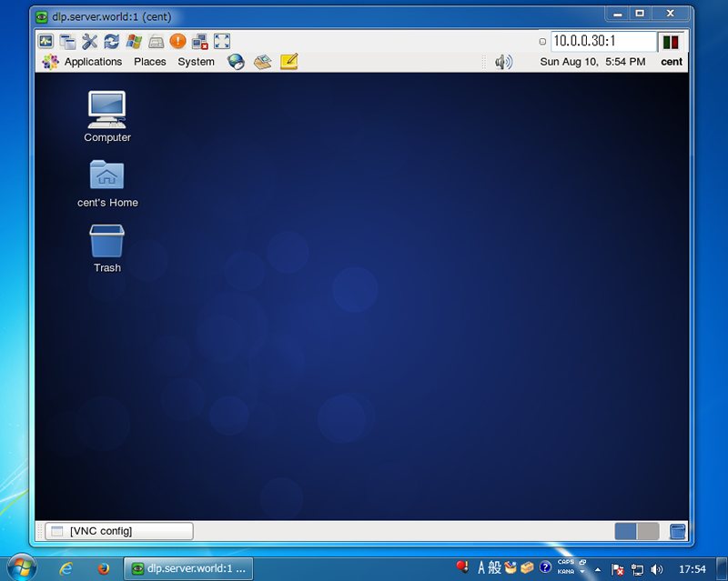Click the Action Center flag tray icon
Viewport: 728px width, 581px height.
click(618, 569)
